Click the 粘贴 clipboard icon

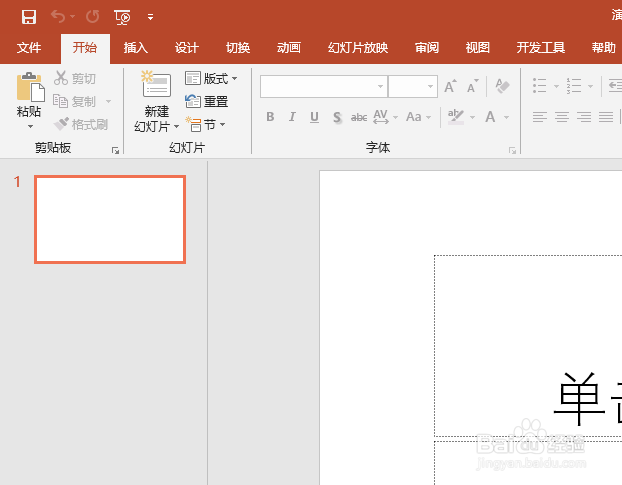pyautogui.click(x=30, y=86)
